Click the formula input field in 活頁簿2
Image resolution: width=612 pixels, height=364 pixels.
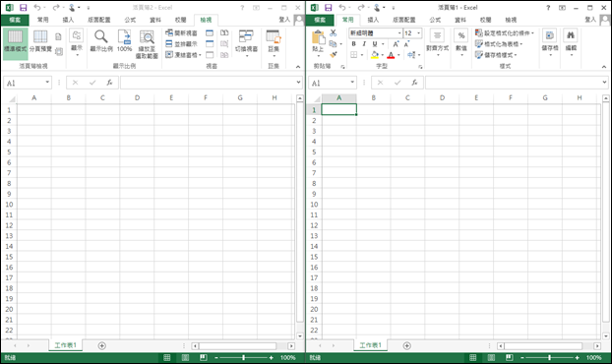(208, 83)
